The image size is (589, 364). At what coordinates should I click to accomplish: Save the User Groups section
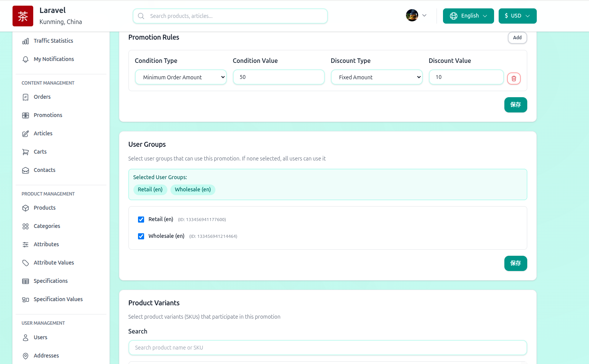coord(515,263)
